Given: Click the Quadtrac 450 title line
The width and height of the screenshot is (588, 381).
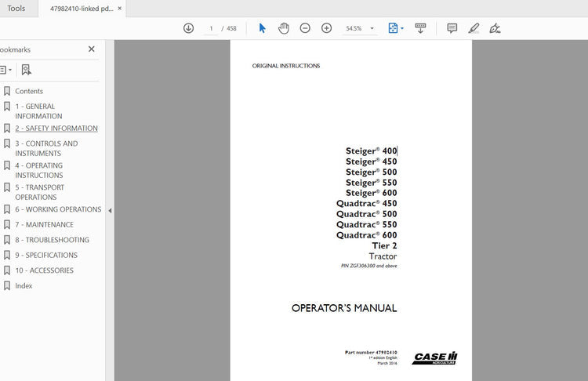Looking at the screenshot, I should pos(367,203).
